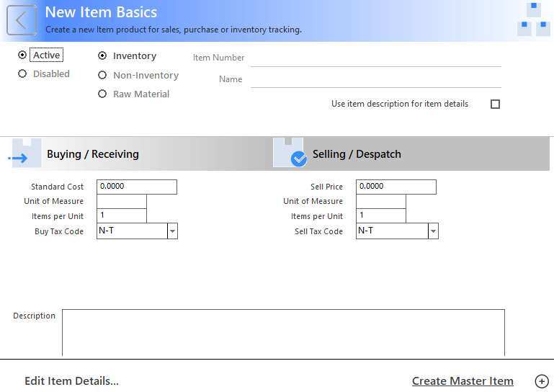The image size is (554, 392).
Task: Open the Buy Tax Code dropdown
Action: pyautogui.click(x=172, y=231)
